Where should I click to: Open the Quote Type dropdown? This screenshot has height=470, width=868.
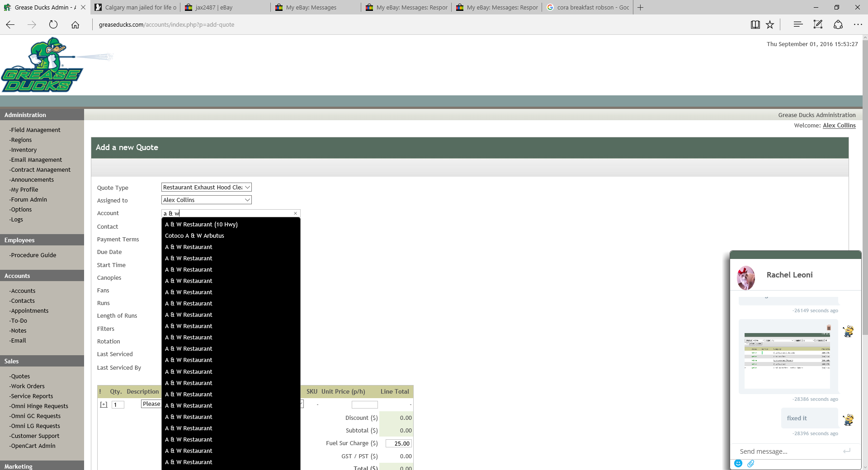[x=206, y=187]
